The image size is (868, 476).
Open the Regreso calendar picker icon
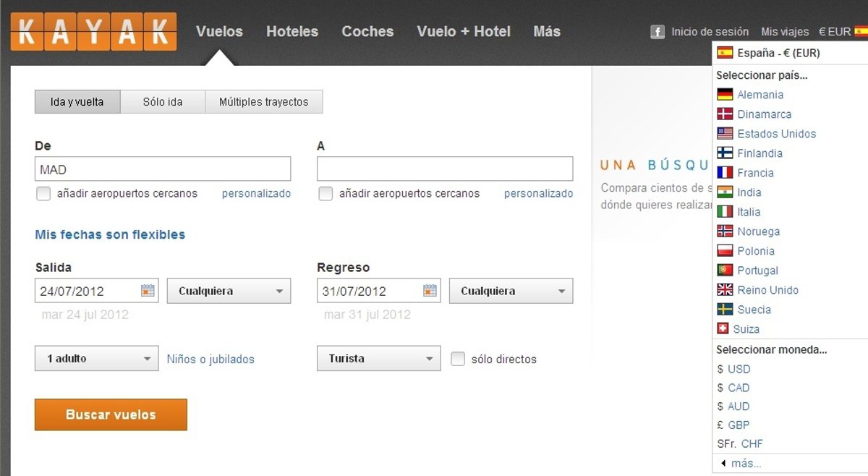430,291
